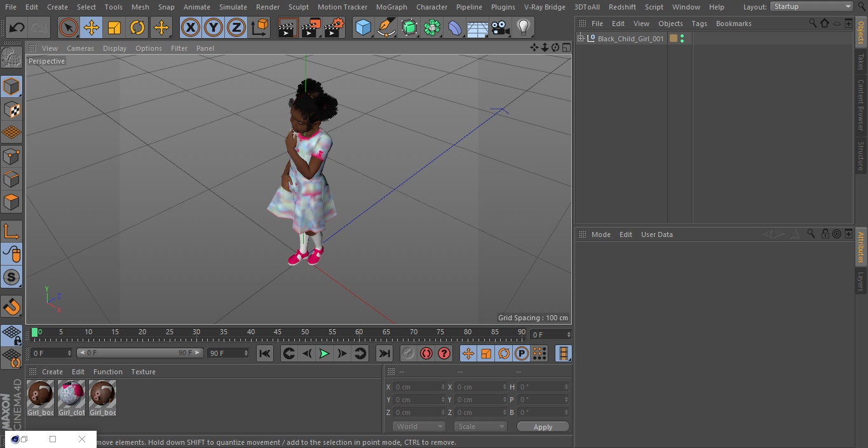This screenshot has height=448, width=868.
Task: Play animation forwards
Action: [x=324, y=353]
